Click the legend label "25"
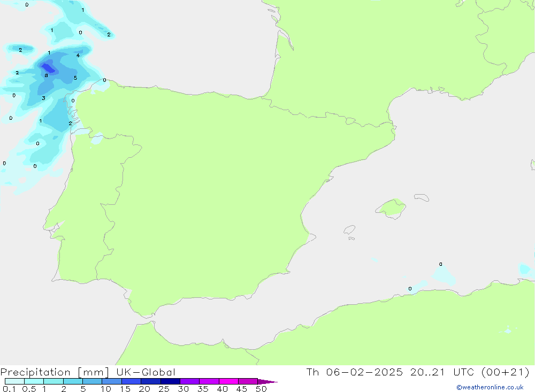The image size is (535, 392). pos(164,389)
